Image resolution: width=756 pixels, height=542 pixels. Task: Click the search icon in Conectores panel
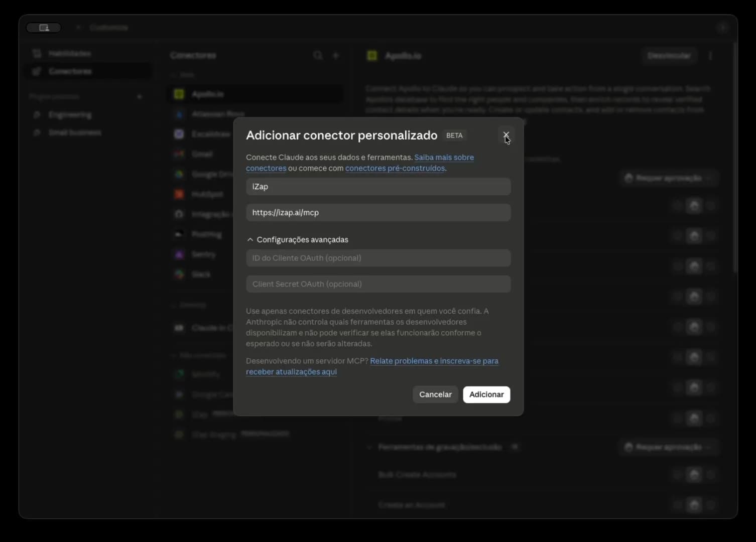(x=318, y=55)
